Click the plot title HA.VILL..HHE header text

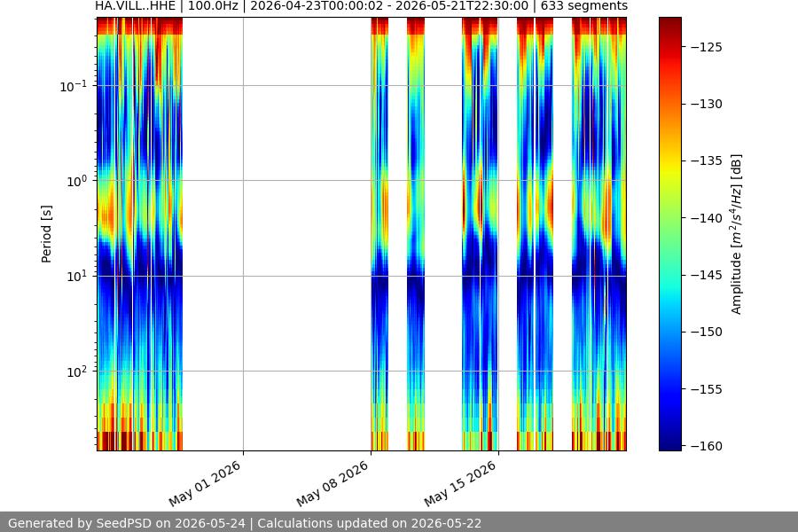tap(362, 6)
